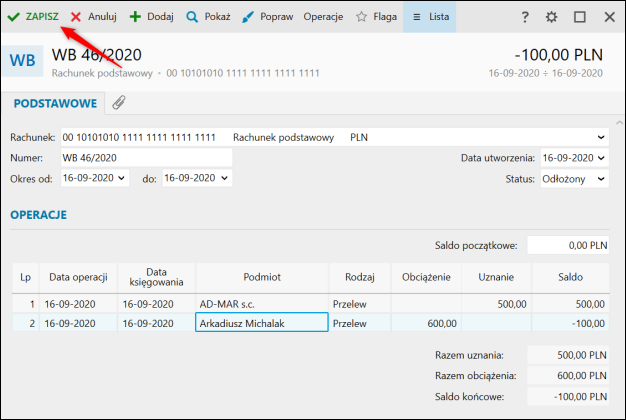
Task: Open the Operacje menu
Action: (x=323, y=17)
